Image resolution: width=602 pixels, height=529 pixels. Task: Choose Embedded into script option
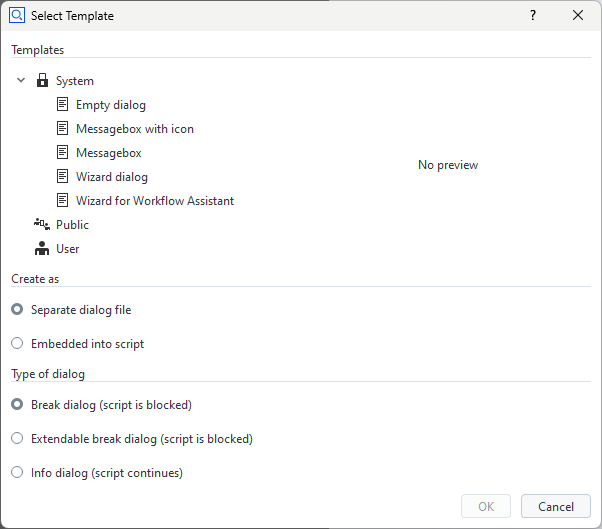click(x=17, y=344)
